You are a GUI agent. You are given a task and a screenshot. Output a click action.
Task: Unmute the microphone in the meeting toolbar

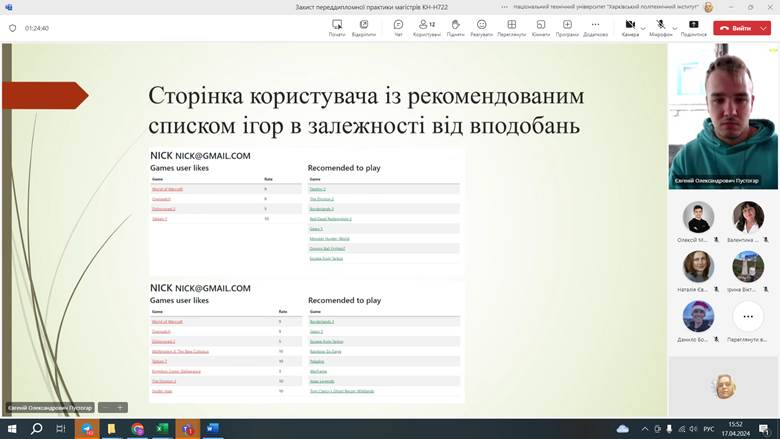660,27
